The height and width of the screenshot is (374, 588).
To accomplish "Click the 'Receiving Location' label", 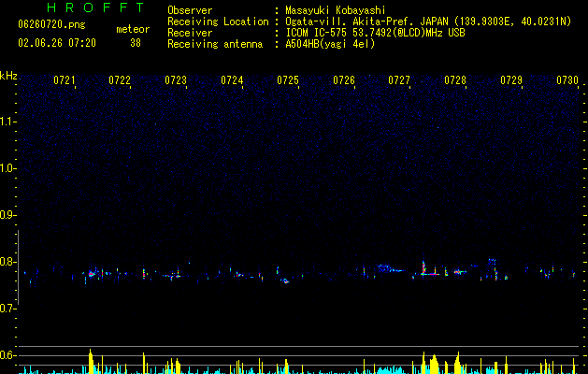I will coord(218,22).
